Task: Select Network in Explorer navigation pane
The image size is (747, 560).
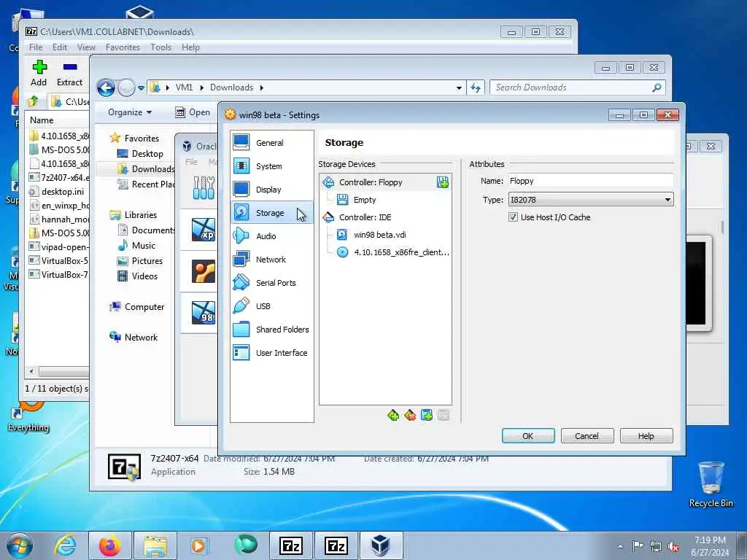Action: pyautogui.click(x=133, y=337)
